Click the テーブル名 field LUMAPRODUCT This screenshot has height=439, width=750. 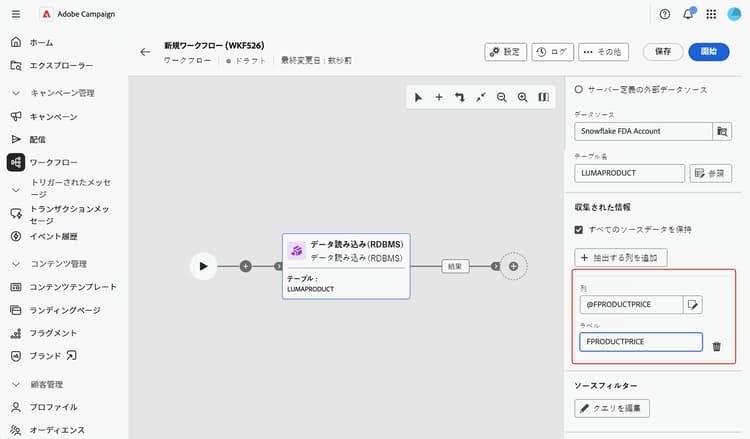coord(629,173)
